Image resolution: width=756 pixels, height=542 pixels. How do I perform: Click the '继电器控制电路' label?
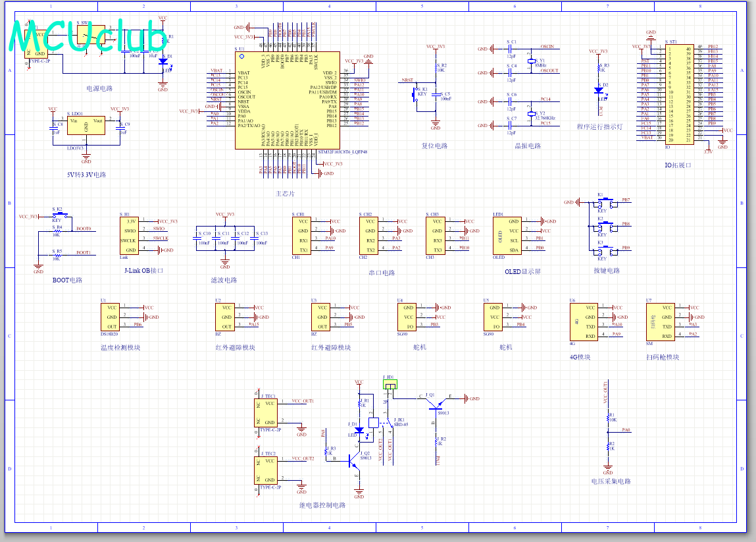click(x=322, y=505)
